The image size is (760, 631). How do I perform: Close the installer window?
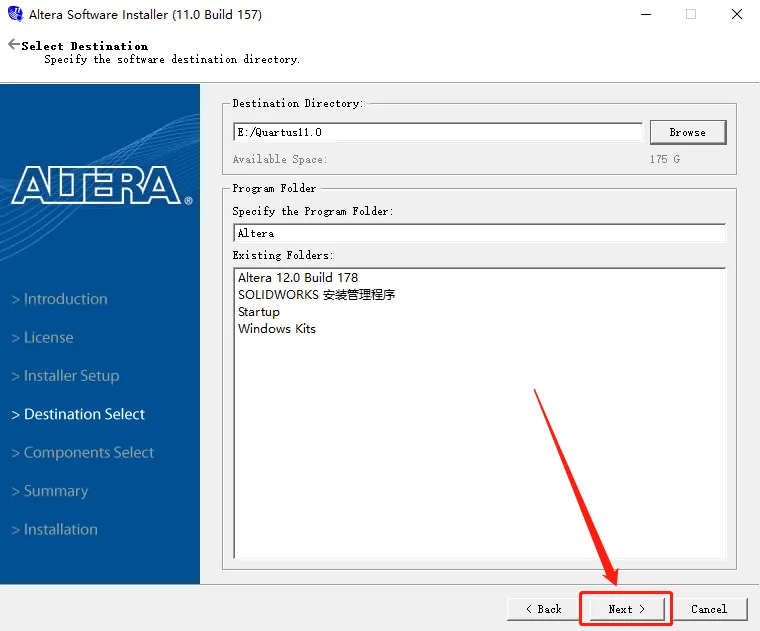tap(737, 15)
